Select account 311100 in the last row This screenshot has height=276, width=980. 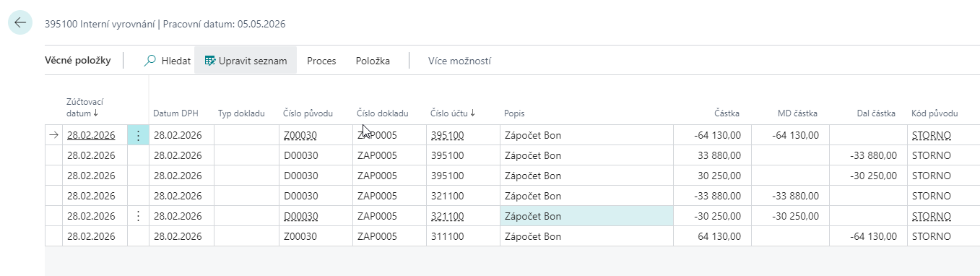pos(448,236)
